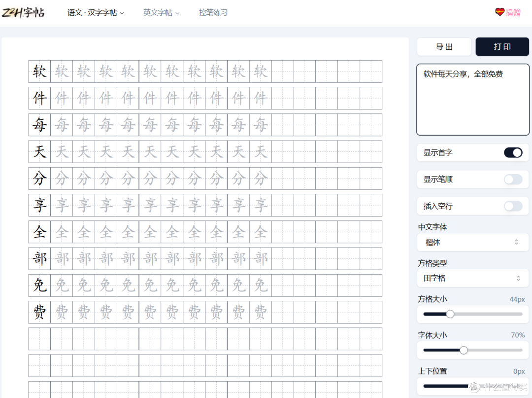Open the 中文字体 dropdown showing 楷体

(472, 242)
